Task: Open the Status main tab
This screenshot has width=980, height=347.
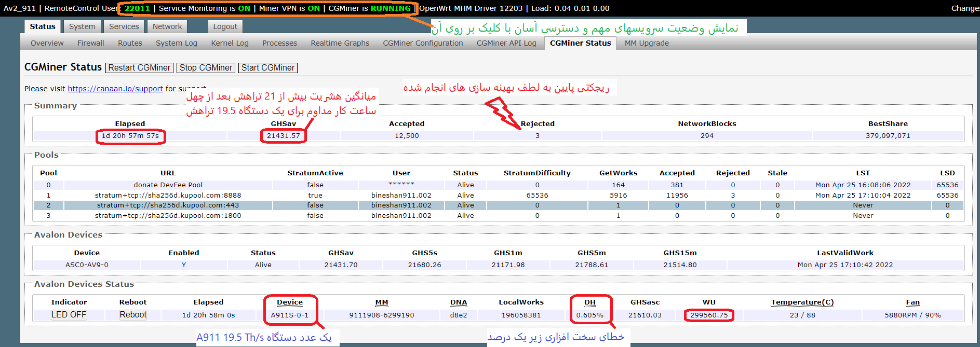Action: point(43,26)
